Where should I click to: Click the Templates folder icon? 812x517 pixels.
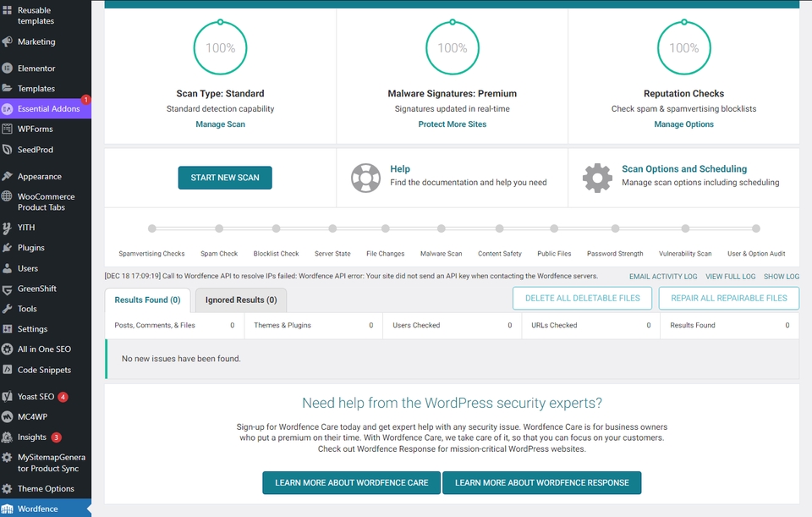click(x=7, y=88)
